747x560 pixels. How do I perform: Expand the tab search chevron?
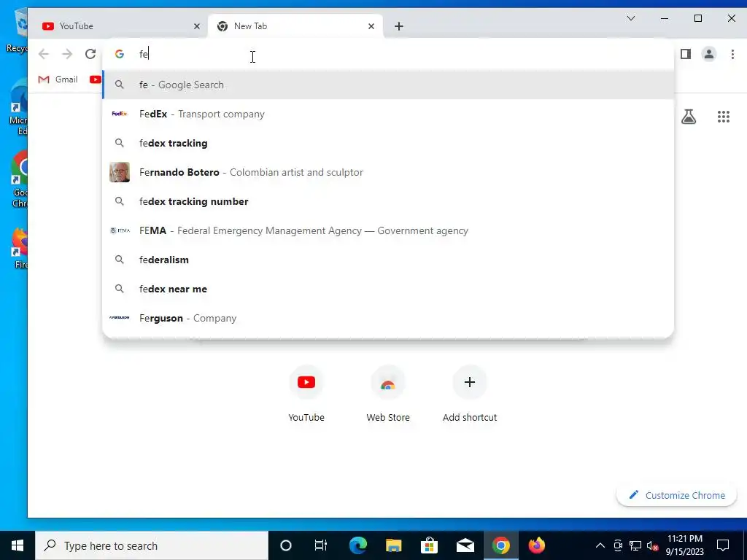click(x=631, y=18)
